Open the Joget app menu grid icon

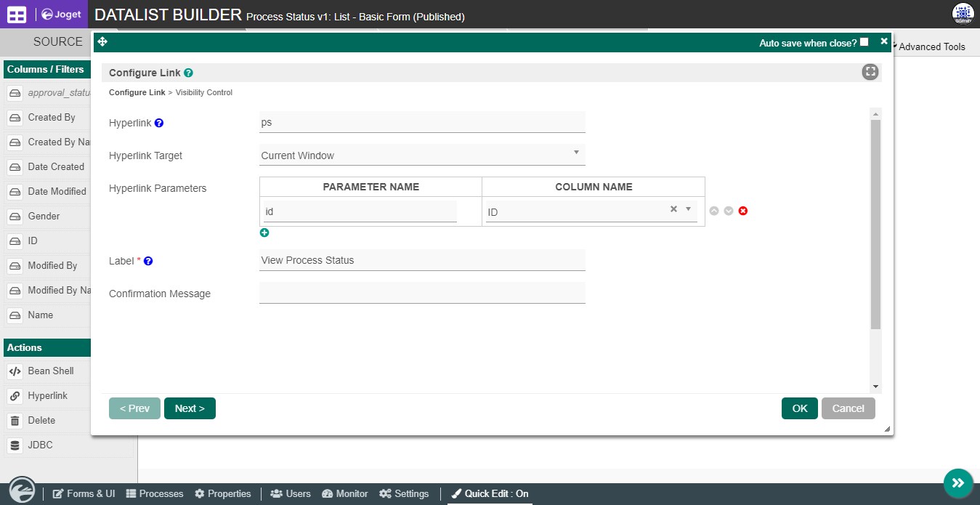17,14
